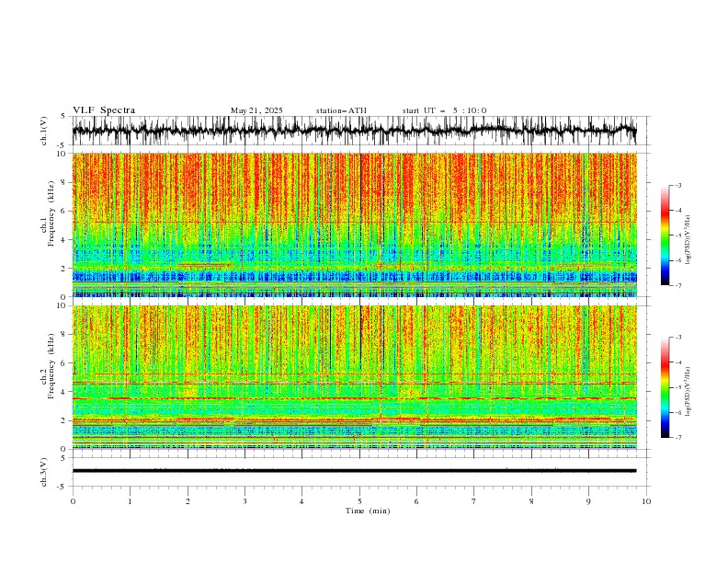Click the ch.2 spectrogram "2" kHz tick label

pyautogui.click(x=63, y=420)
